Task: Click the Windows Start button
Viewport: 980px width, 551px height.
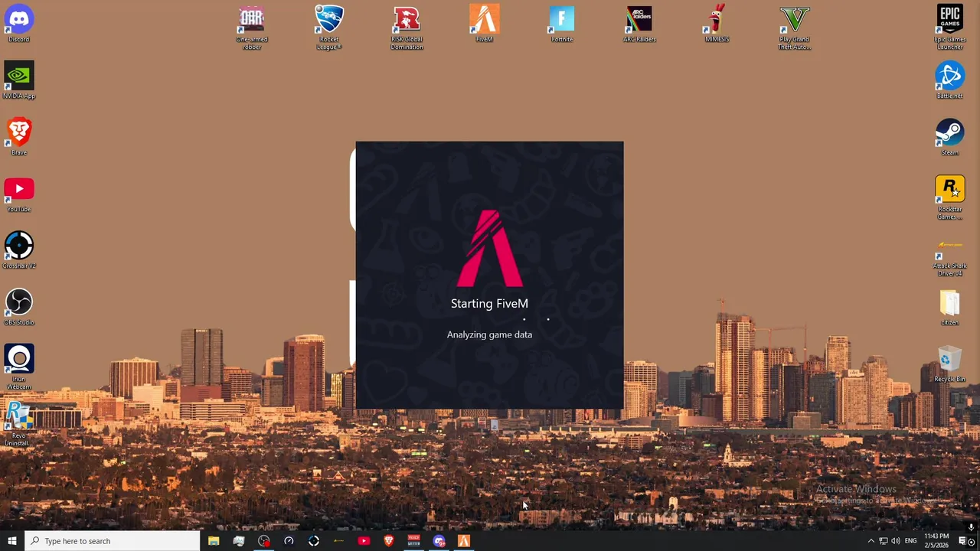Action: (x=11, y=541)
